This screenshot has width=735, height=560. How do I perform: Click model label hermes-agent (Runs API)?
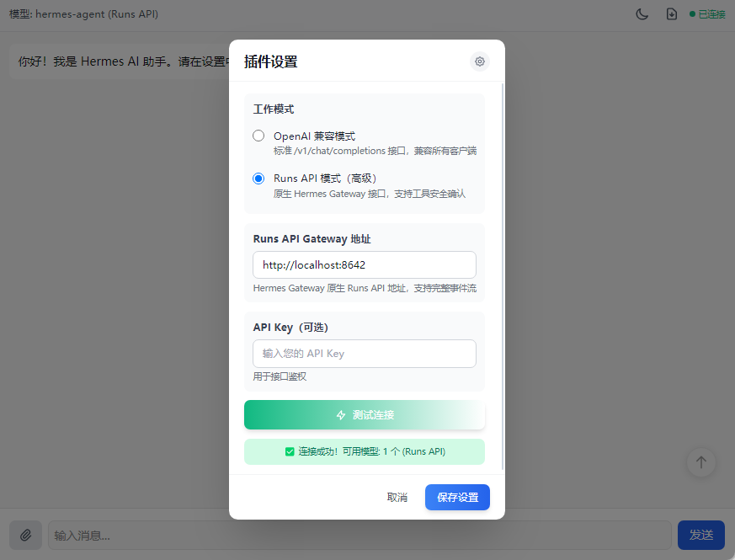pos(84,14)
